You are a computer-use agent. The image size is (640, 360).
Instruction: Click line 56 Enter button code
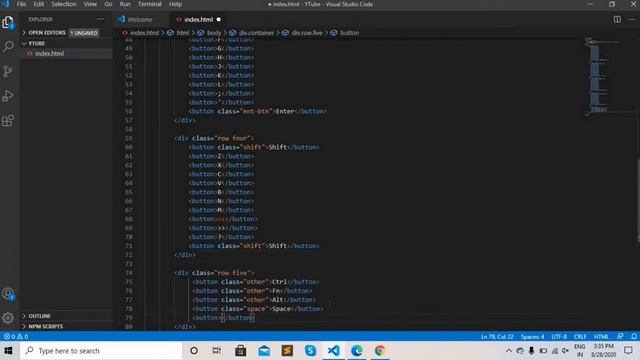click(258, 111)
